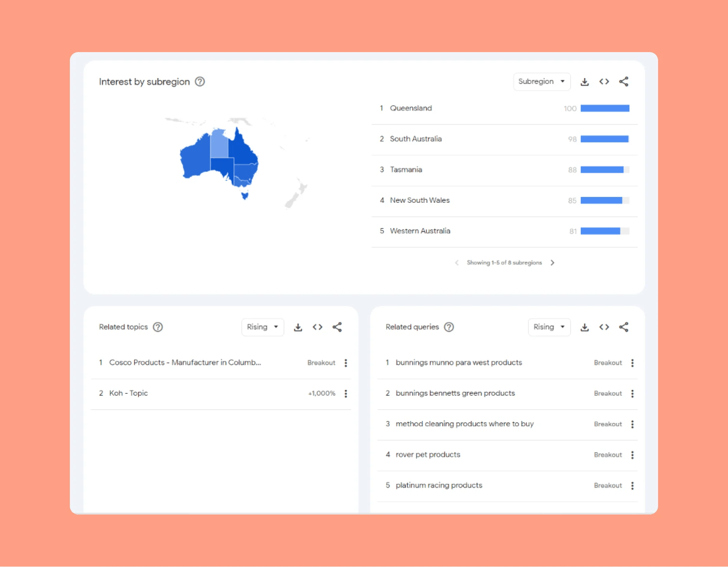728x567 pixels.
Task: Click New South Wales interest bar at 85
Action: (605, 201)
